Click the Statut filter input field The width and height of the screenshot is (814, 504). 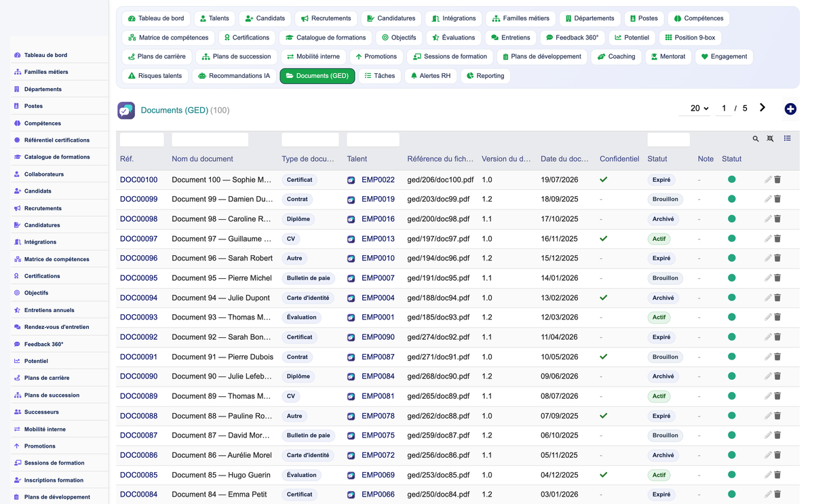click(668, 140)
